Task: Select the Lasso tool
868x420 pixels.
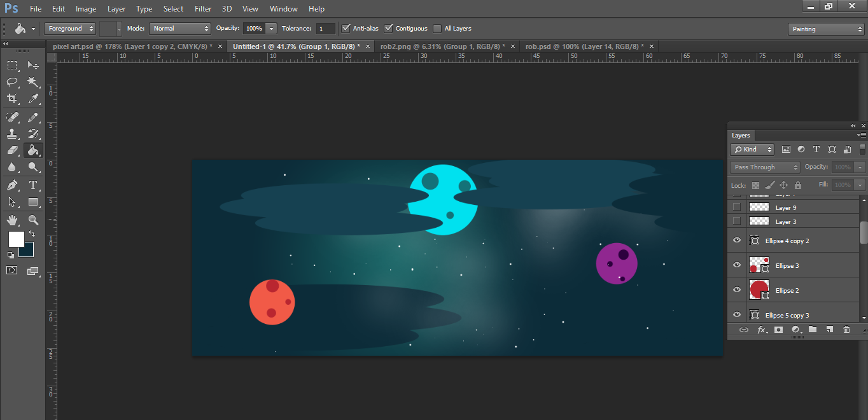Action: [12, 82]
